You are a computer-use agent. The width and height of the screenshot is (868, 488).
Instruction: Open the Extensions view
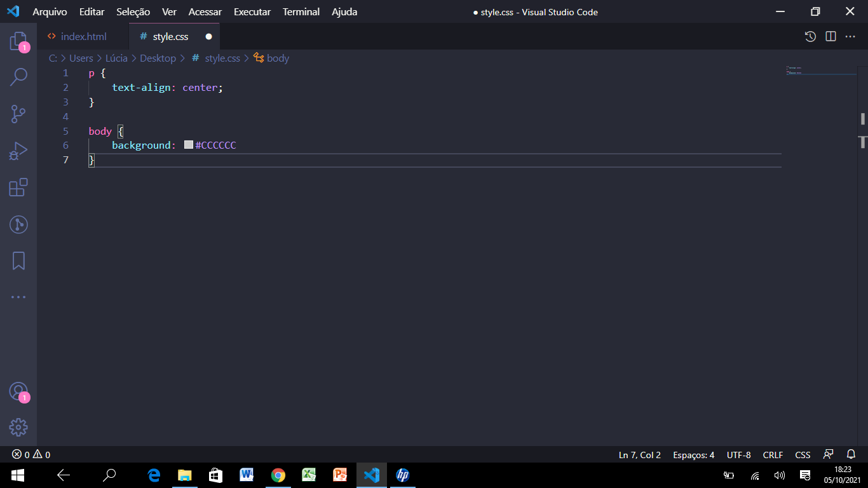pyautogui.click(x=18, y=187)
